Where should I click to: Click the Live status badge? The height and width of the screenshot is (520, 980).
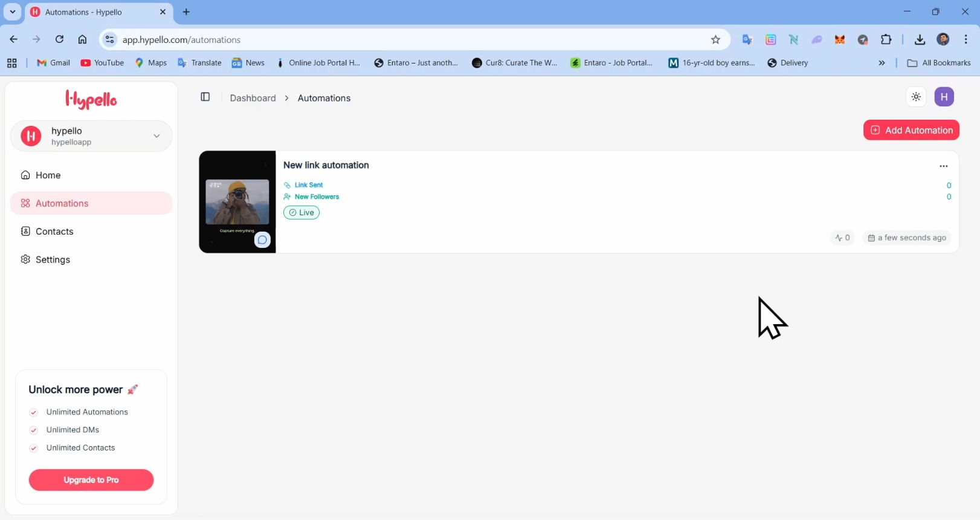(301, 213)
